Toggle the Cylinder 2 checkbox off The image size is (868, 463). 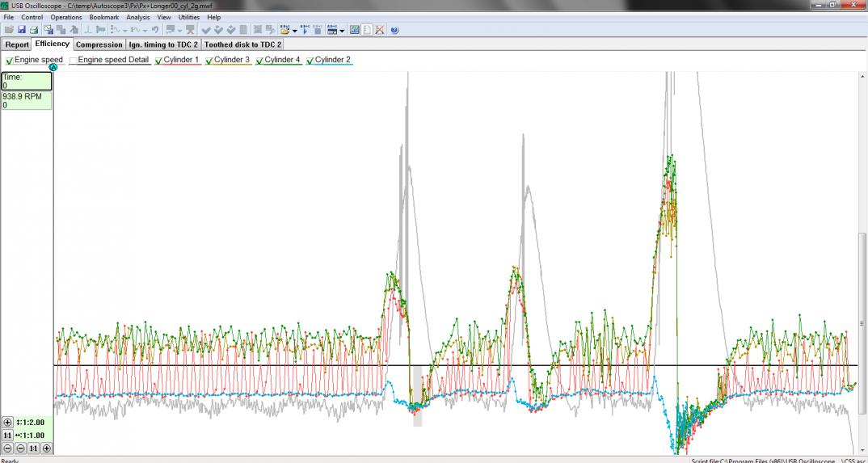310,61
